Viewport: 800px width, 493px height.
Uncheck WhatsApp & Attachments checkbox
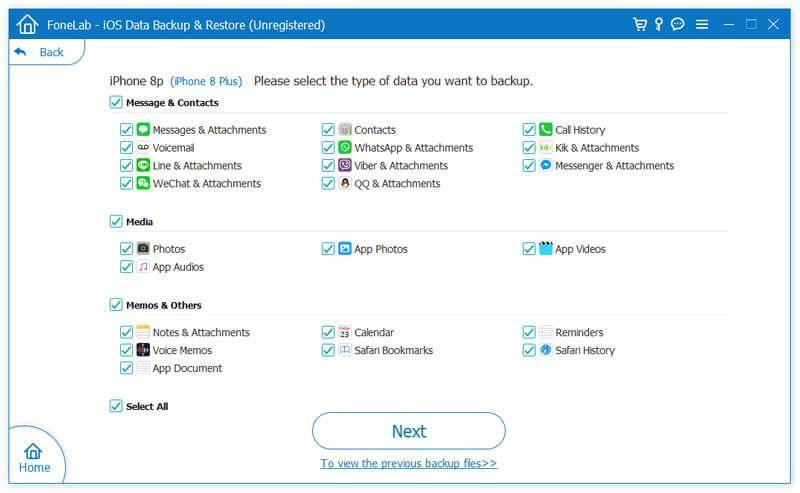click(328, 147)
